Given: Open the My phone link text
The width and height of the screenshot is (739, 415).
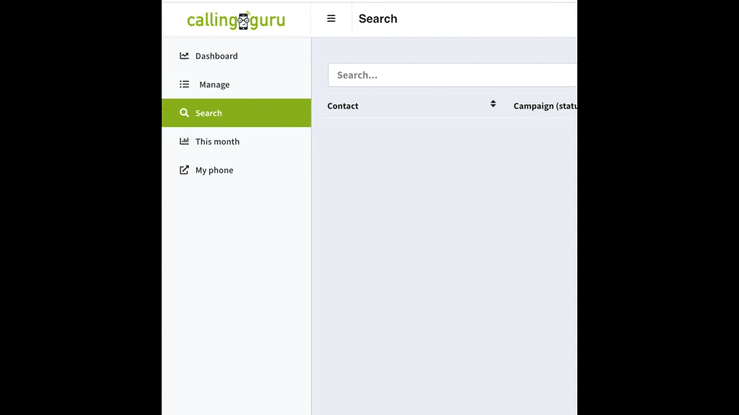Looking at the screenshot, I should pos(214,170).
